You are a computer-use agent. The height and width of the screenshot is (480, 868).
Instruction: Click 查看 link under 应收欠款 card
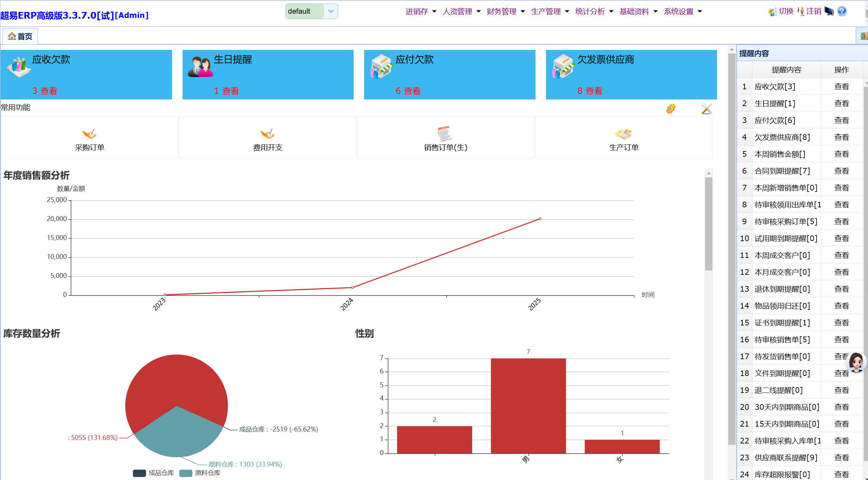click(x=49, y=91)
